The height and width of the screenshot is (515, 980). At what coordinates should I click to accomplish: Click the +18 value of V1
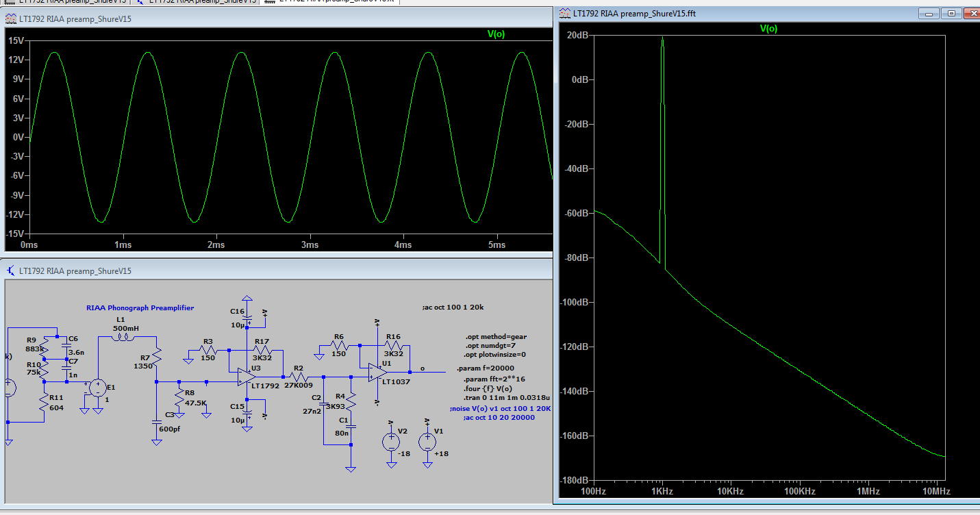click(440, 453)
